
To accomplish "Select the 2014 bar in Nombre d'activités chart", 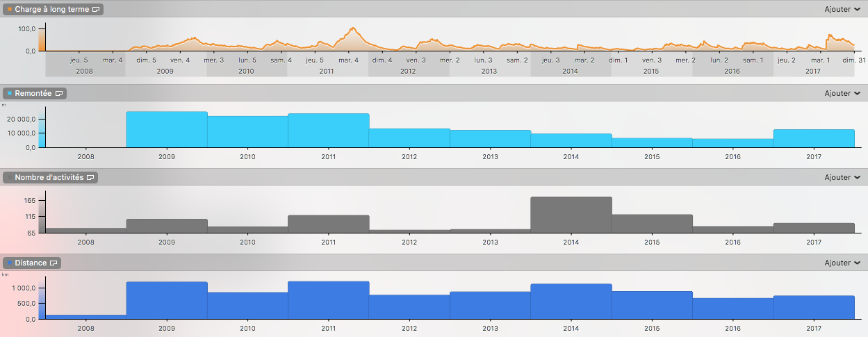I will [571, 215].
